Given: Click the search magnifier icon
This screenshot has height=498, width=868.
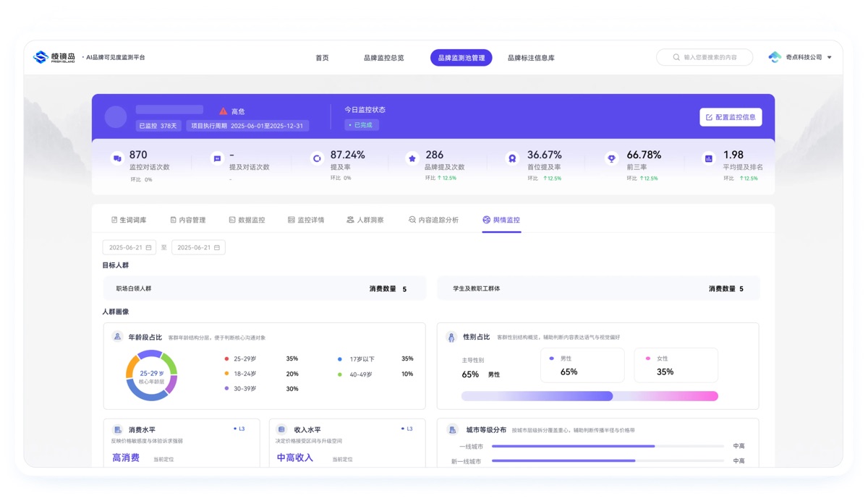Looking at the screenshot, I should point(676,57).
